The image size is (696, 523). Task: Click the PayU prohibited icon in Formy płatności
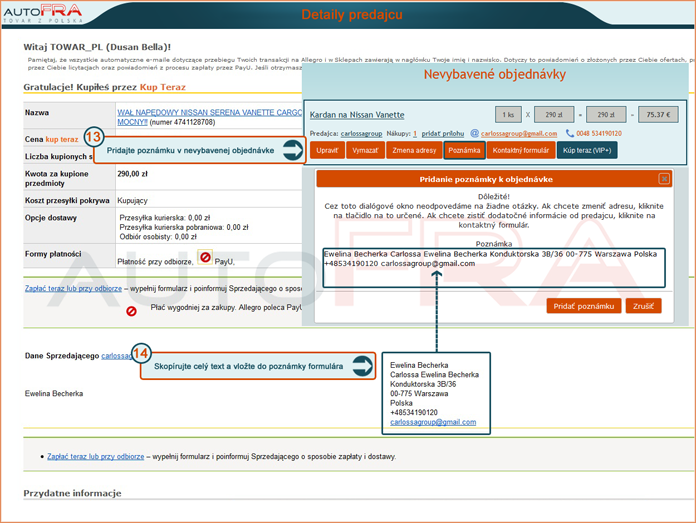click(205, 257)
